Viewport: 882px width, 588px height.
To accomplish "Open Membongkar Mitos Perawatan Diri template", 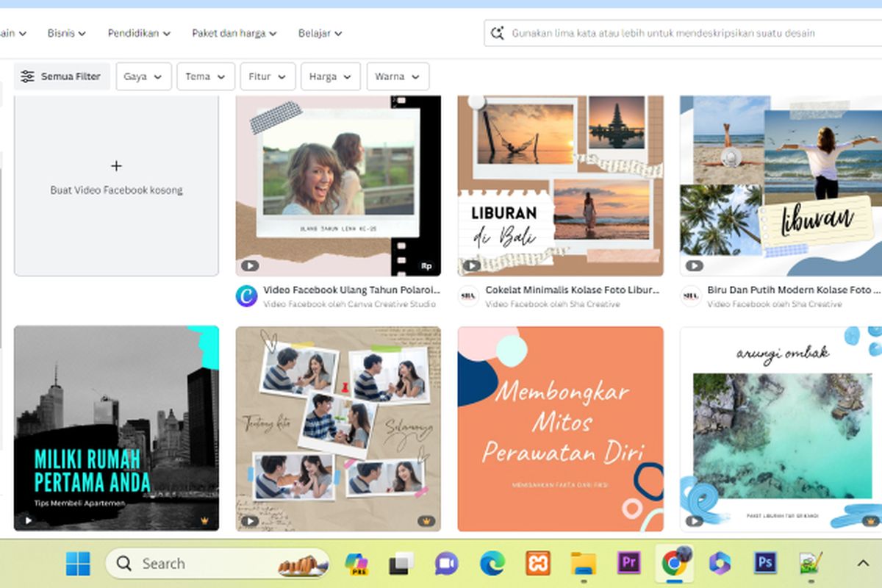I will (560, 429).
